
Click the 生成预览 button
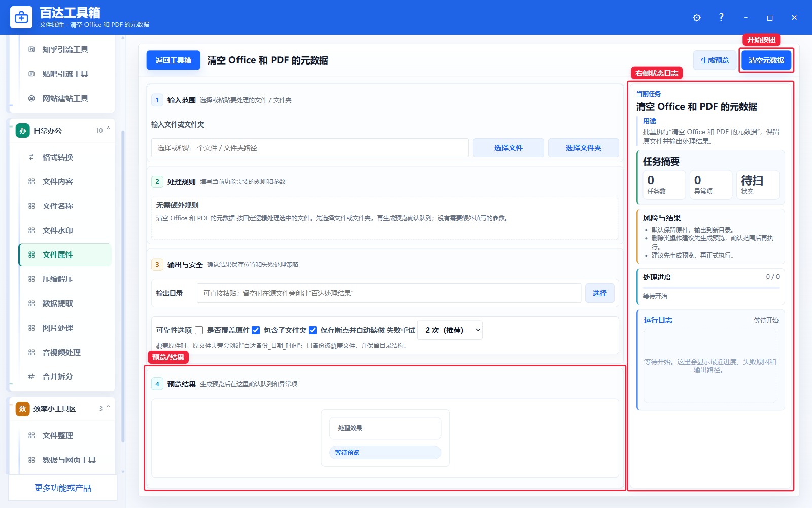pyautogui.click(x=715, y=60)
